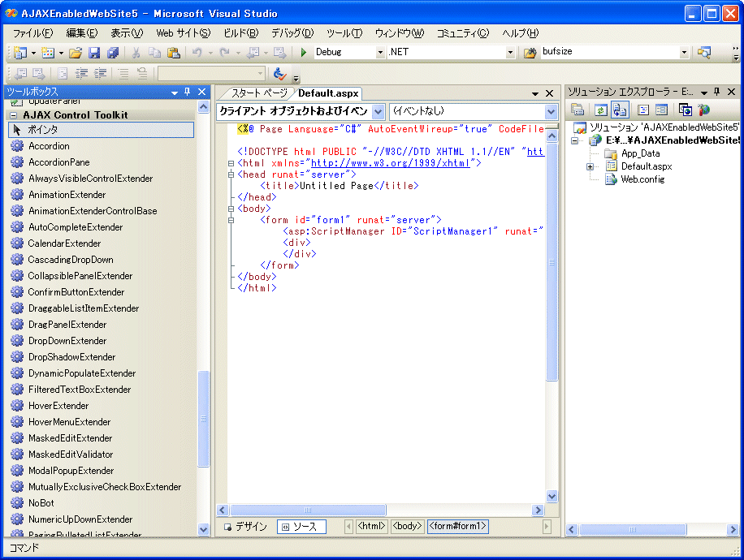The image size is (744, 560).
Task: Switch to デザイン view
Action: pyautogui.click(x=246, y=527)
